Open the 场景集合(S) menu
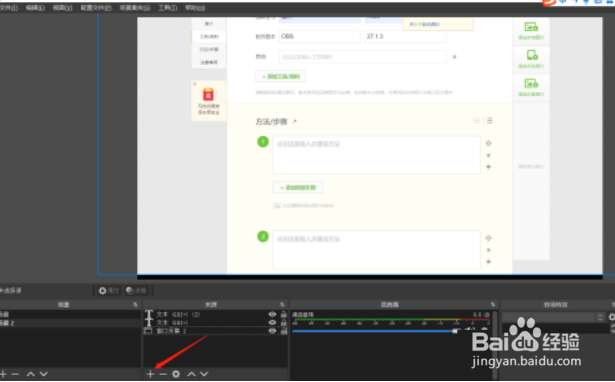The height and width of the screenshot is (382, 615). click(x=135, y=8)
